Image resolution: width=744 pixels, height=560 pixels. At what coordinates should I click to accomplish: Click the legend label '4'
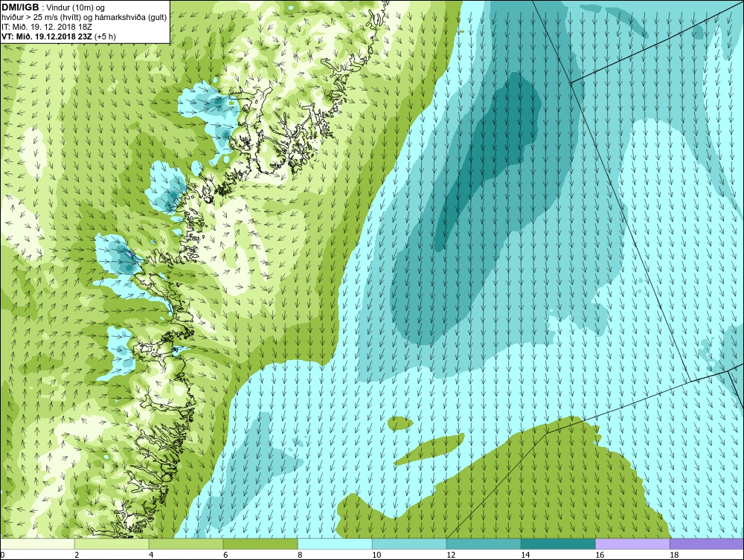tap(151, 555)
